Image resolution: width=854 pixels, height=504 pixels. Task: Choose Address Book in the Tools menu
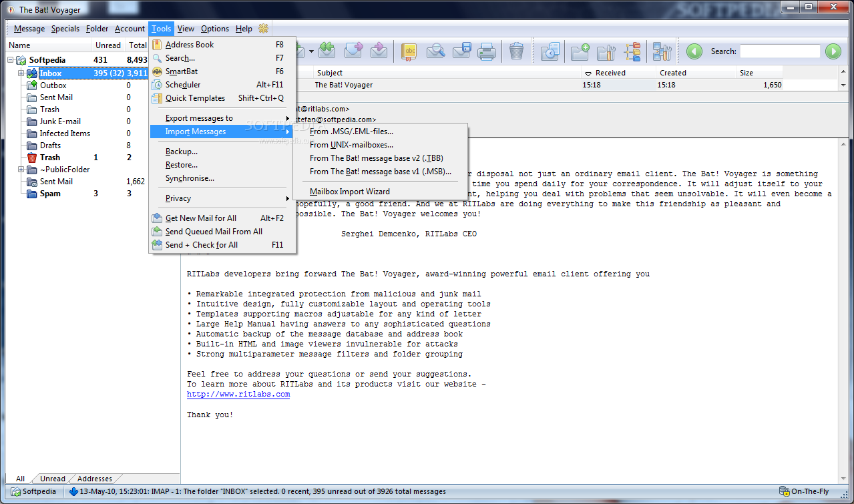[x=222, y=45]
